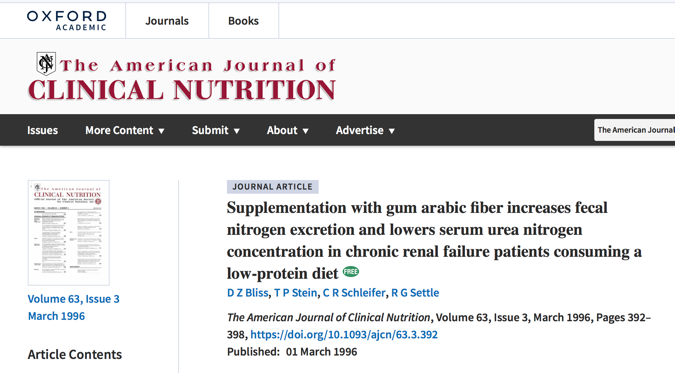Image resolution: width=675 pixels, height=373 pixels.
Task: Expand the Advertise dropdown menu
Action: [365, 130]
